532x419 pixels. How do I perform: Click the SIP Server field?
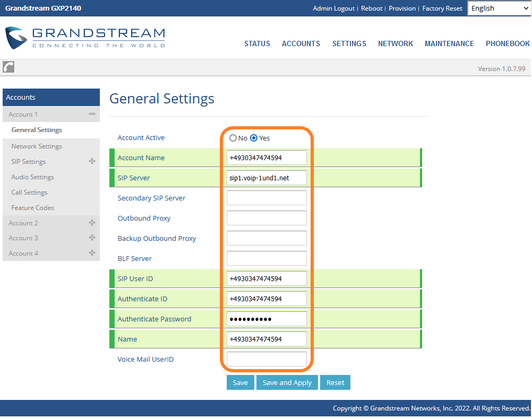click(x=267, y=178)
